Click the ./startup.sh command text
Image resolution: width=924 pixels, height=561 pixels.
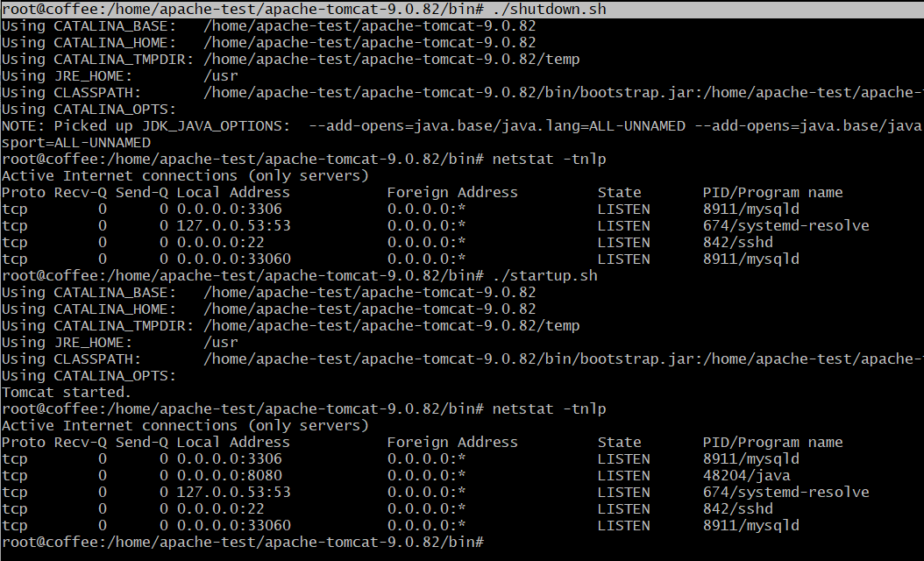(544, 276)
